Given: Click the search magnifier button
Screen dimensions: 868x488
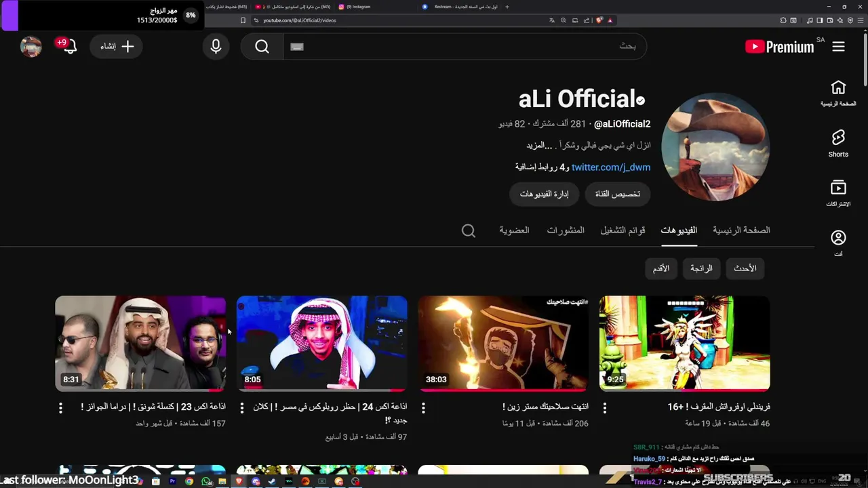Looking at the screenshot, I should point(262,47).
